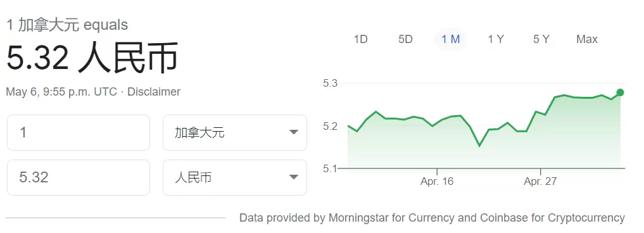Click the Morningstar data attribution text
Screen dimensions: 644x233
(432, 218)
